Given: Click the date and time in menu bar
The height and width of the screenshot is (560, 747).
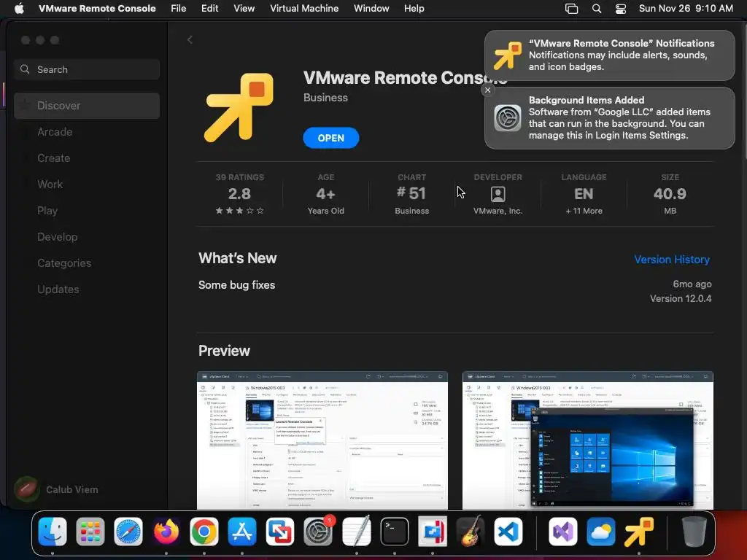Looking at the screenshot, I should coord(686,8).
